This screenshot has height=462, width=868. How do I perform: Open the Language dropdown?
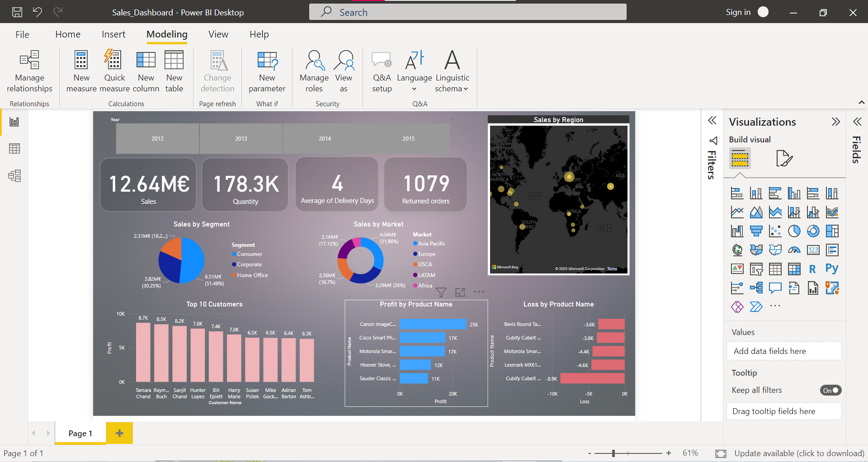(414, 89)
